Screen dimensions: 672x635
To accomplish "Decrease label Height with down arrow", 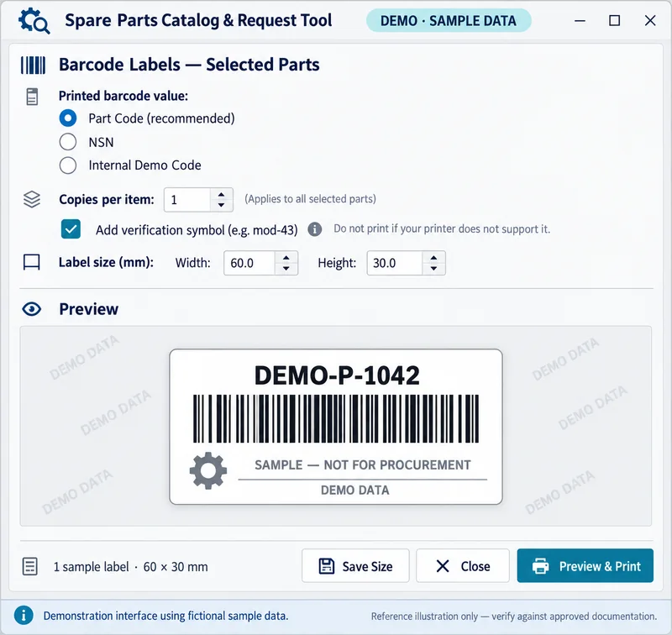I will (x=433, y=268).
